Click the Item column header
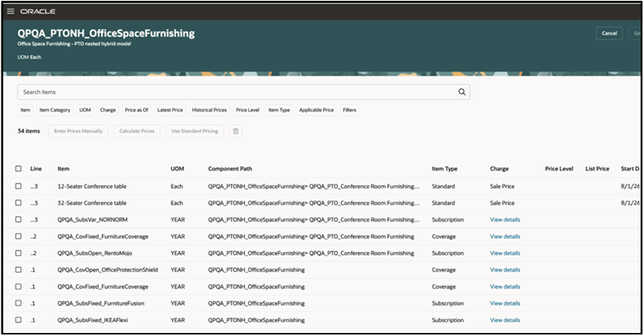The width and height of the screenshot is (644, 336). tap(63, 169)
